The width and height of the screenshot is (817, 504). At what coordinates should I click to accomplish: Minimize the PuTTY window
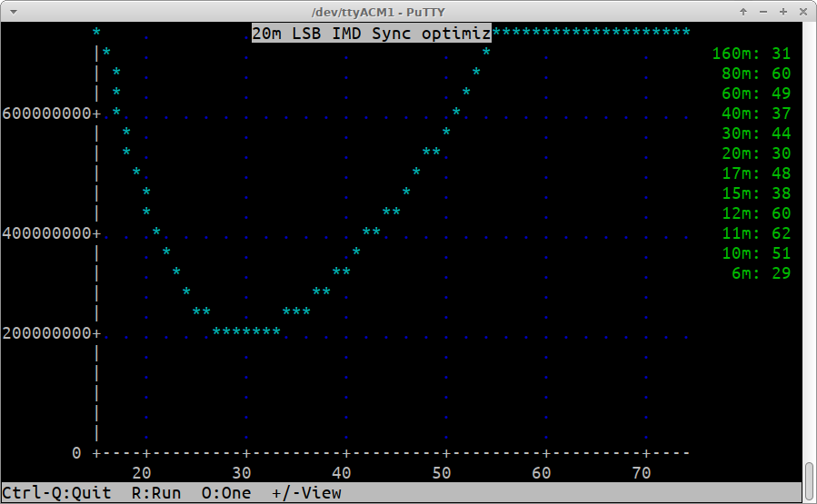click(x=763, y=11)
